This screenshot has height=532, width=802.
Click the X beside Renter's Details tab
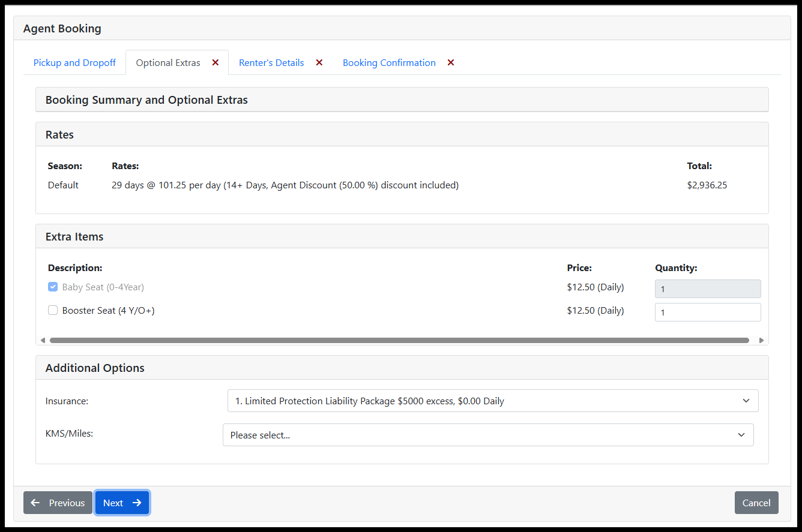[319, 62]
